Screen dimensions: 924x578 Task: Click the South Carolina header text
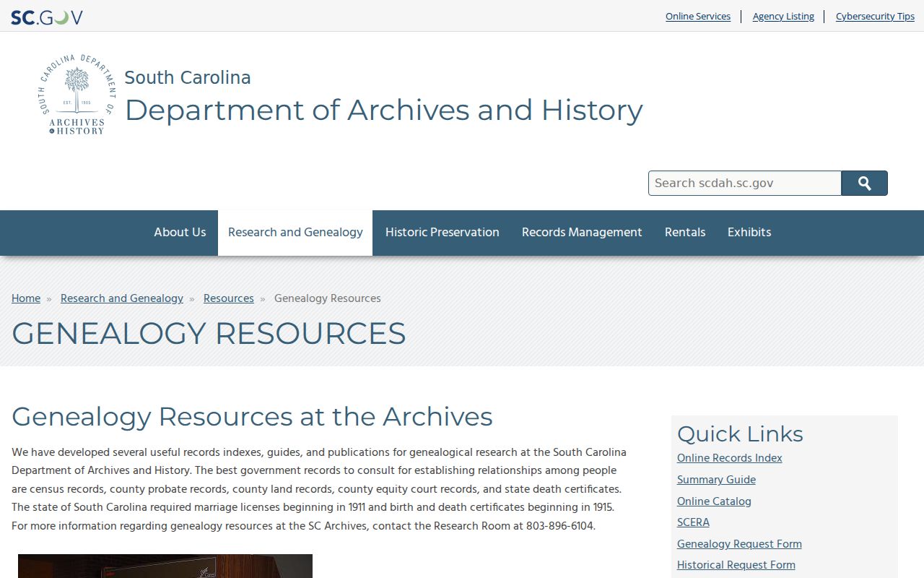click(x=188, y=77)
